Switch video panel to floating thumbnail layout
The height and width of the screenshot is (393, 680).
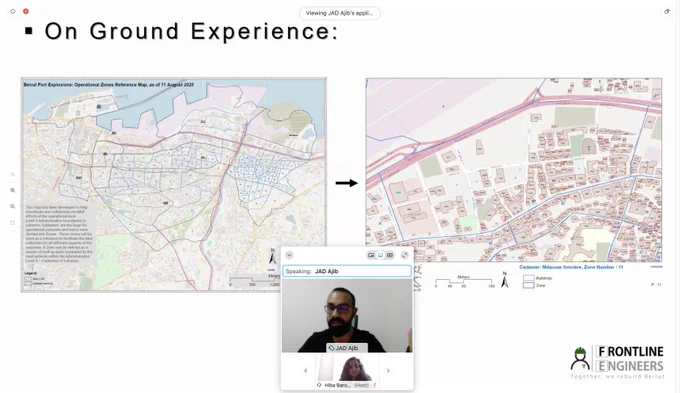coord(371,255)
